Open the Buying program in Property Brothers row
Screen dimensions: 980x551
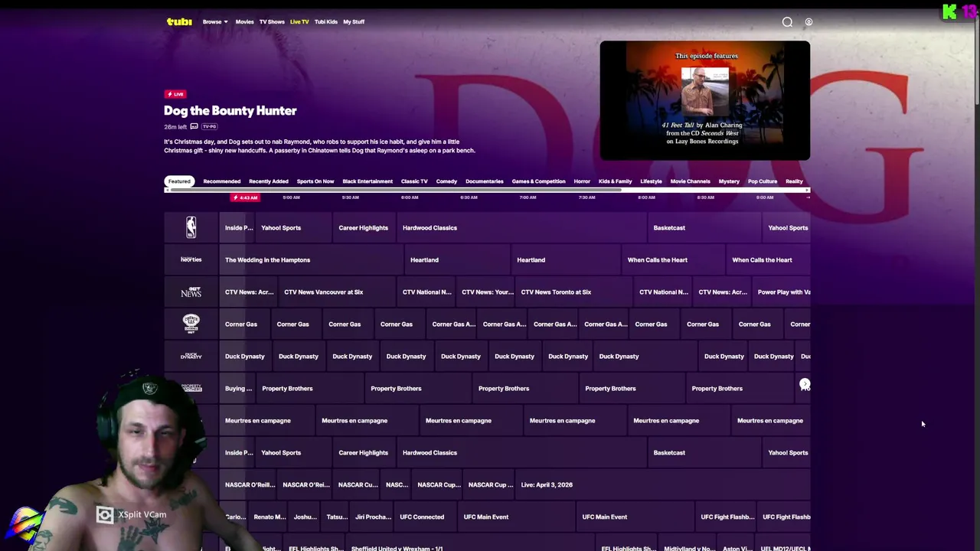click(238, 389)
